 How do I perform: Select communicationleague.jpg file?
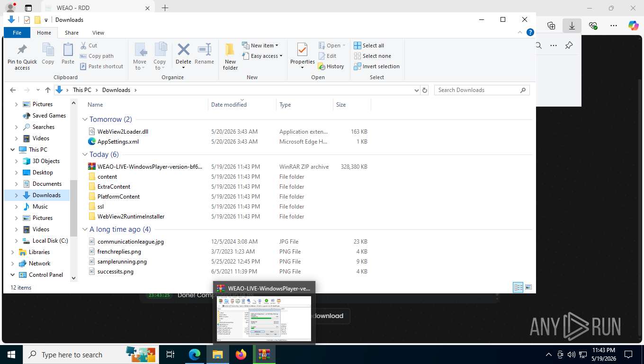click(130, 242)
